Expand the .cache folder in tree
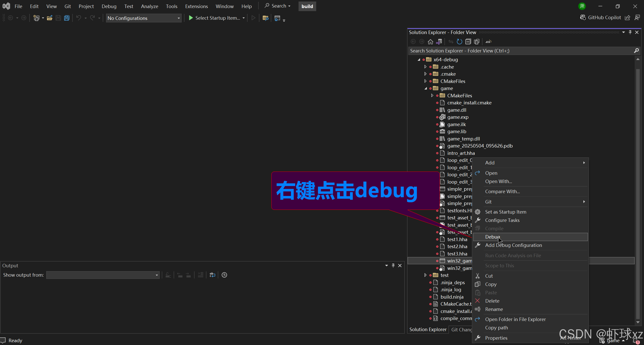The width and height of the screenshot is (644, 345). click(425, 67)
